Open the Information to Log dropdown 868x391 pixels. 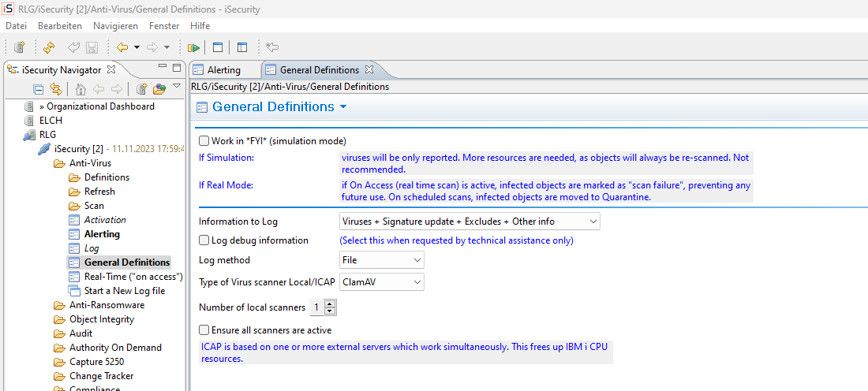click(x=470, y=222)
